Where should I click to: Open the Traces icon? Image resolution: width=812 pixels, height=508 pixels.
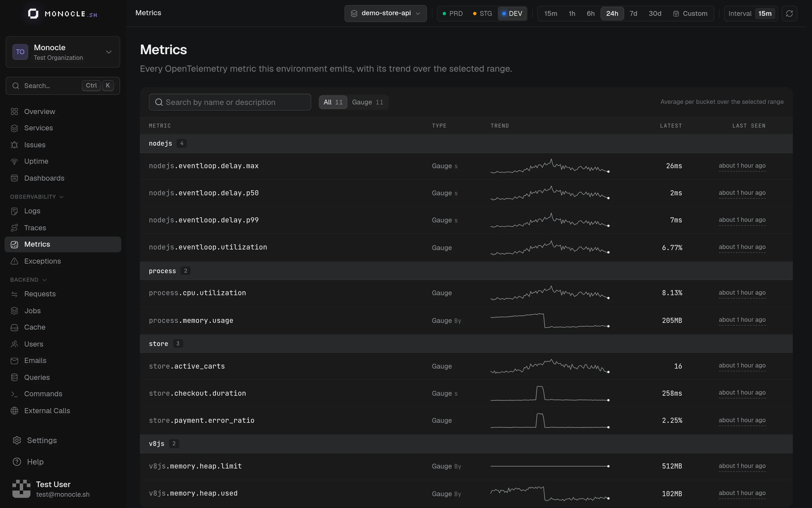pyautogui.click(x=14, y=228)
